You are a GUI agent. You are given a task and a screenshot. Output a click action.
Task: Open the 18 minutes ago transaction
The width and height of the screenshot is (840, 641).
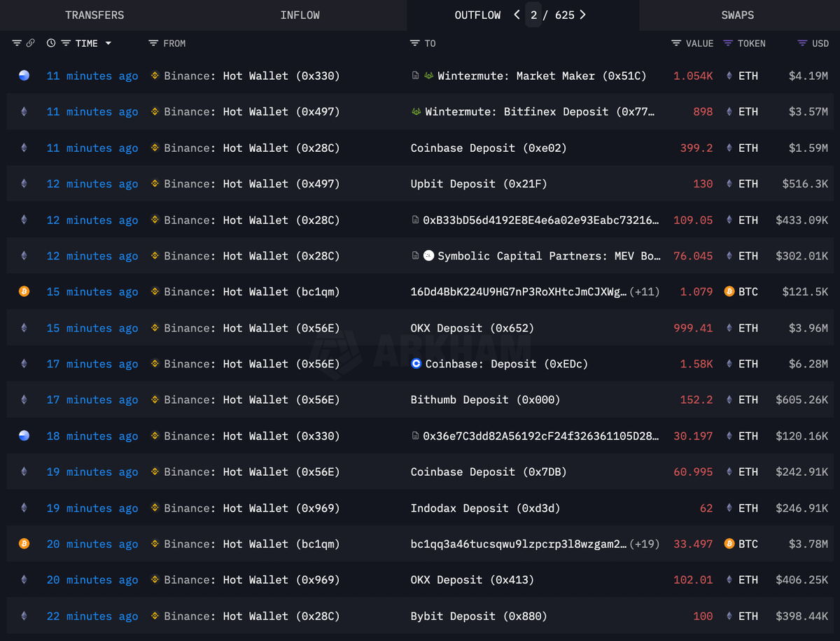tap(92, 436)
